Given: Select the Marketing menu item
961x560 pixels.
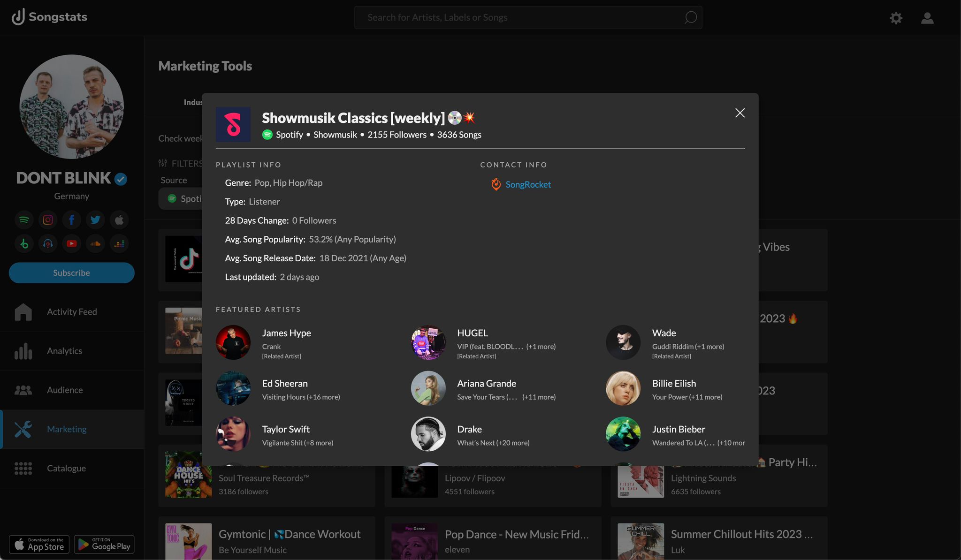Looking at the screenshot, I should tap(72, 429).
